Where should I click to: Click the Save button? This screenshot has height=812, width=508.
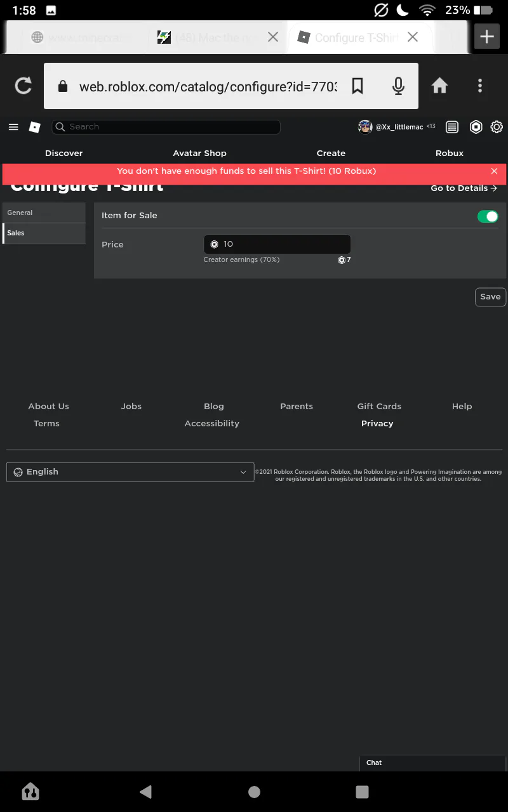pos(490,297)
